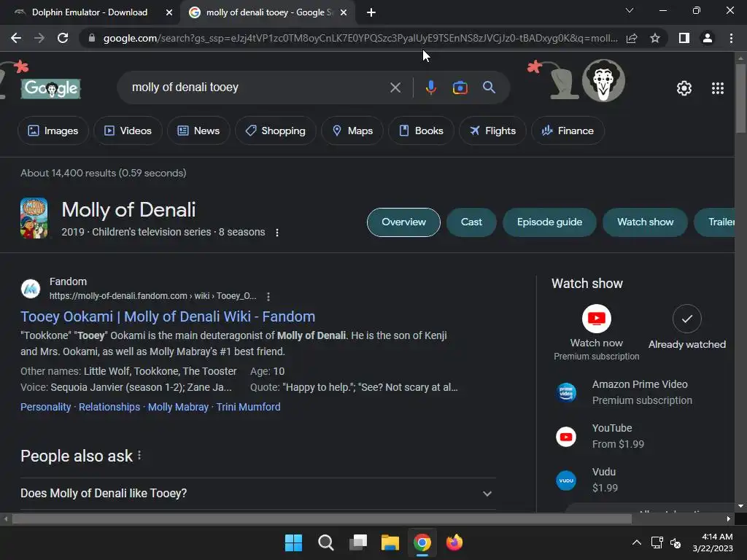This screenshot has height=560, width=747.
Task: Select the Cast chip
Action: tap(471, 222)
